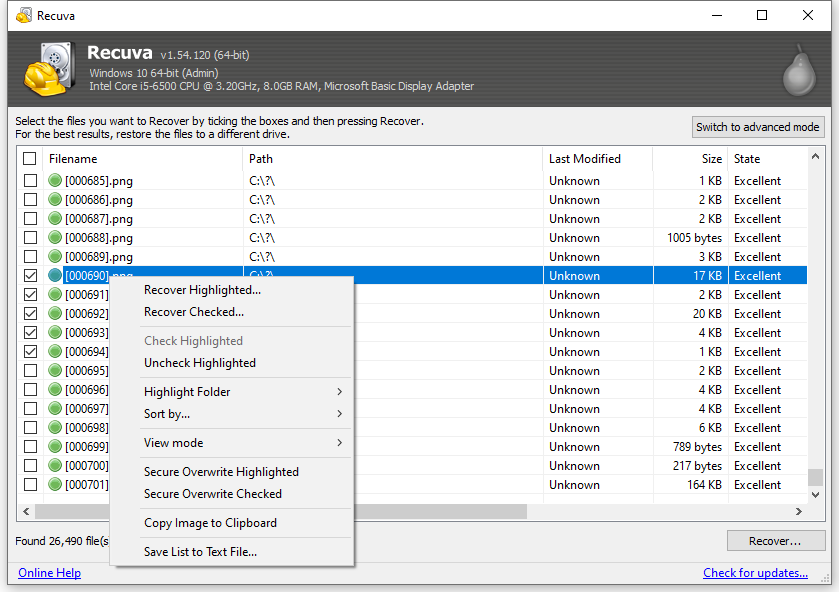Check the select-all checkbox in the header row
This screenshot has height=592, width=839.
[x=29, y=158]
